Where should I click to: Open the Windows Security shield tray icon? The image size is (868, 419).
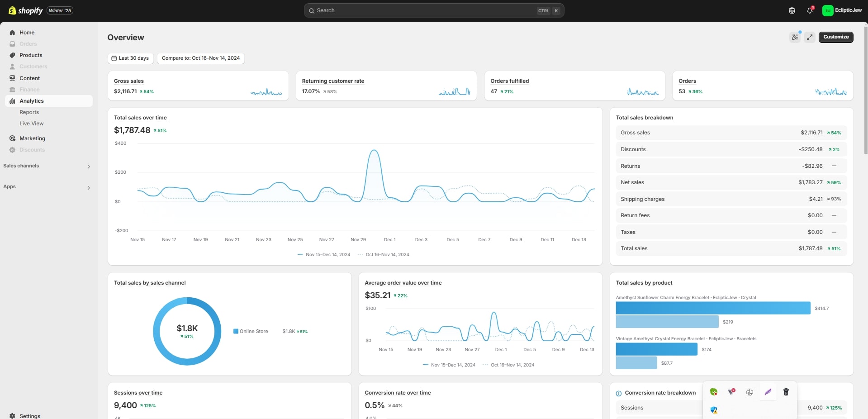coord(714,410)
